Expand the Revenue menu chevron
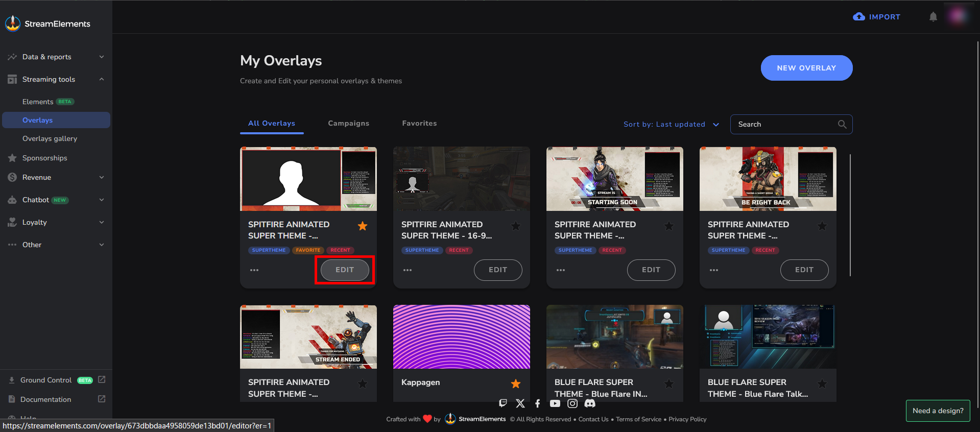 pos(102,177)
